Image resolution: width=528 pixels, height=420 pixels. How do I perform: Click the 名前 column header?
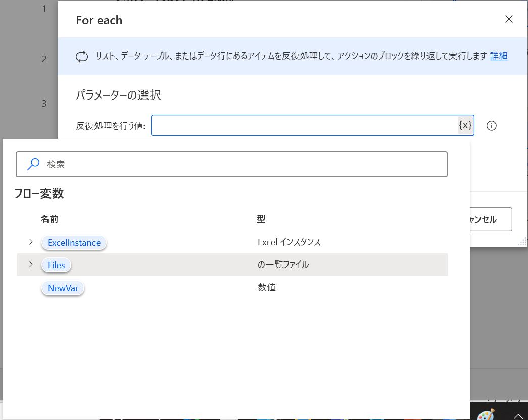point(49,218)
